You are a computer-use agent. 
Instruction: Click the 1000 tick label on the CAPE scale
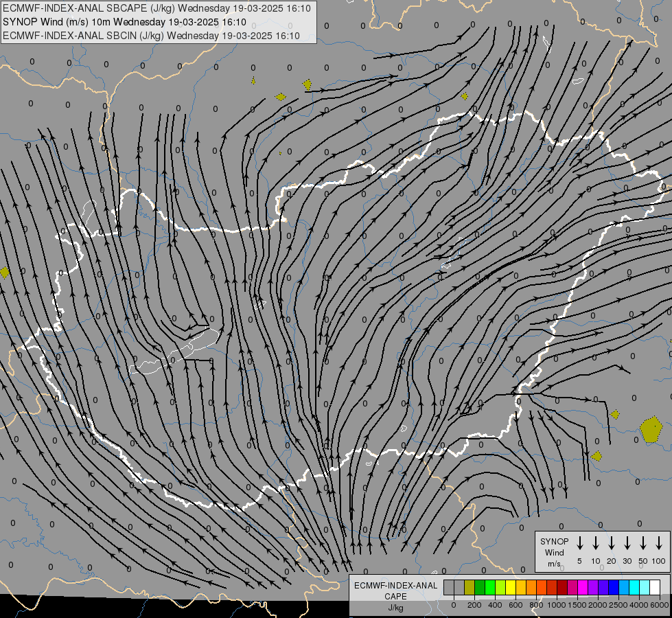click(x=557, y=605)
